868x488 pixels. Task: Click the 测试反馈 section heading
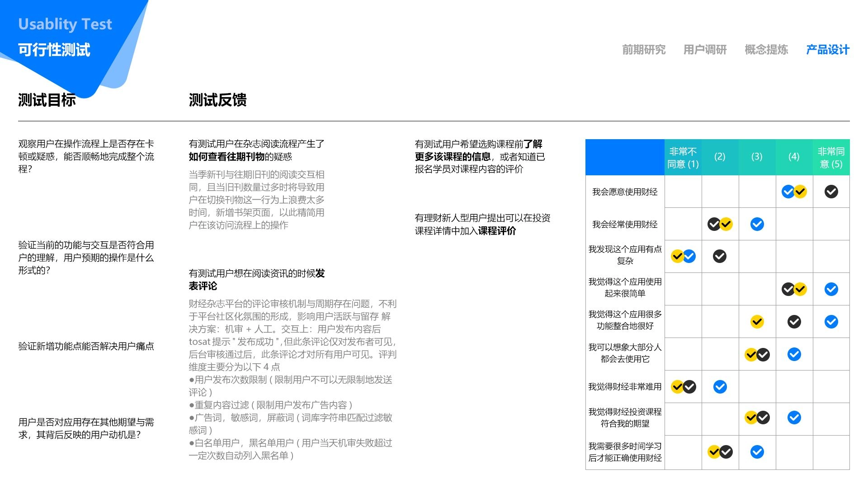pos(217,100)
